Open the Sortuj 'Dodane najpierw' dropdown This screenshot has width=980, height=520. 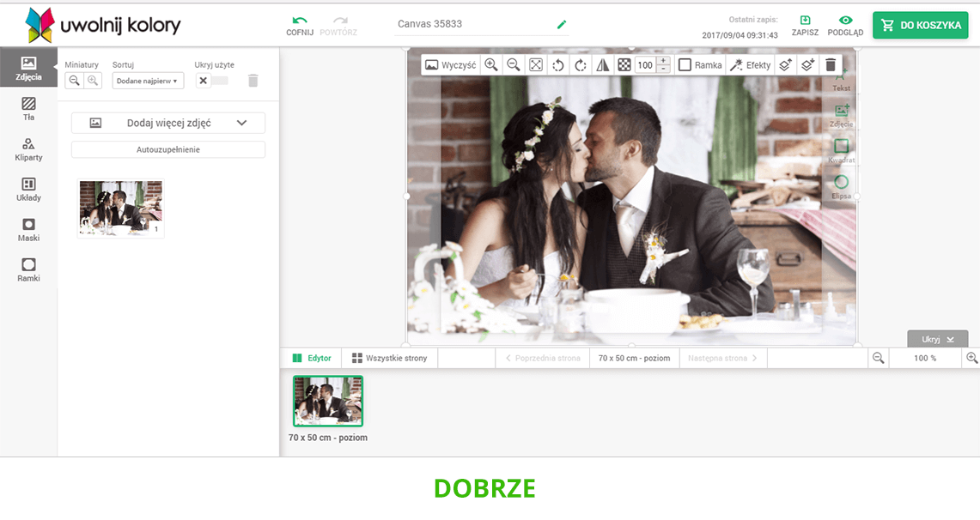[148, 81]
